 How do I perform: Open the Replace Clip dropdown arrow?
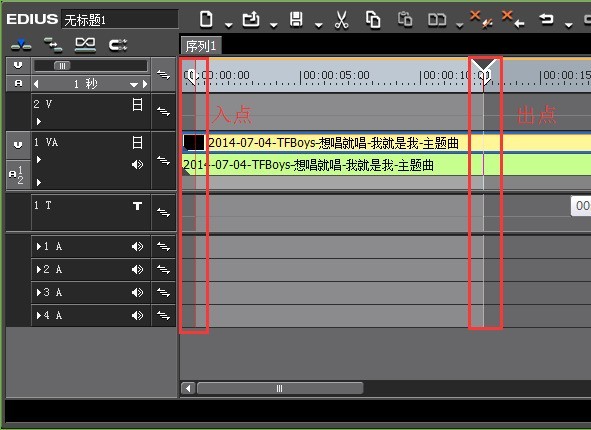click(459, 25)
